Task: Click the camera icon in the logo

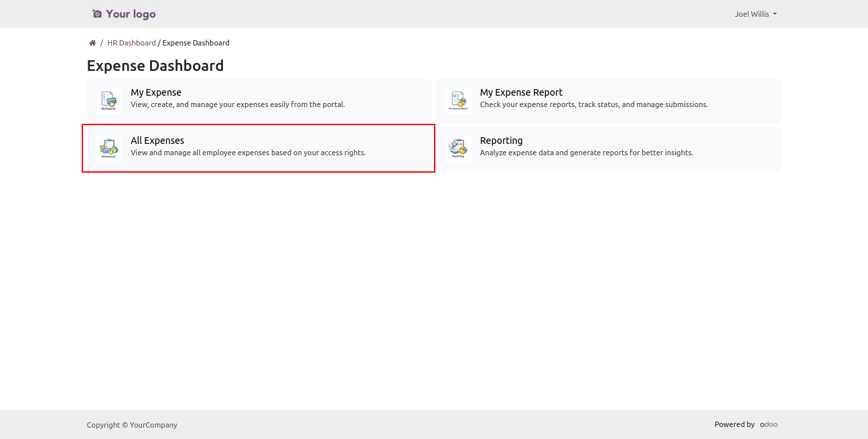Action: [97, 14]
